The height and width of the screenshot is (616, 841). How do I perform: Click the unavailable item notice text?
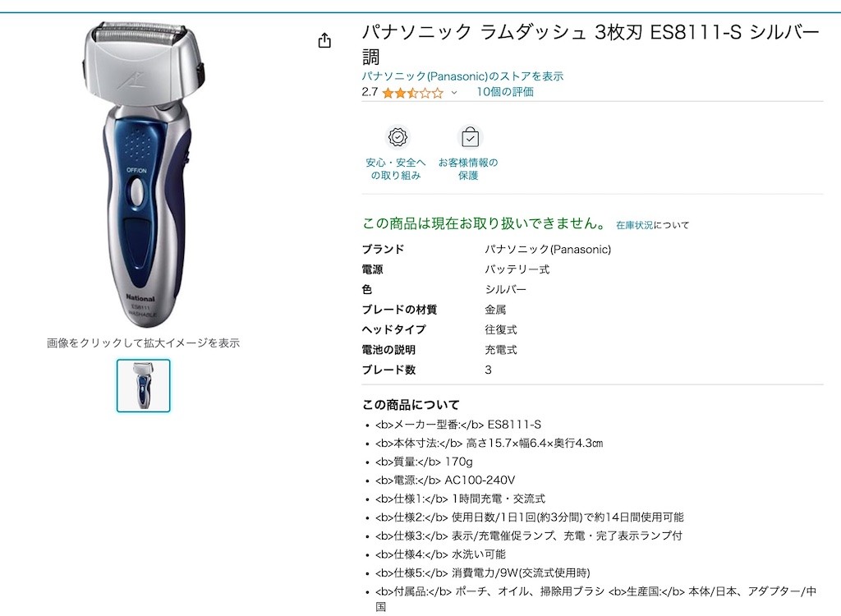[x=485, y=223]
